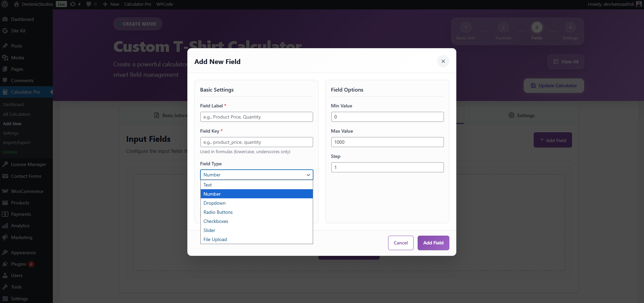The height and width of the screenshot is (303, 644).
Task: Select the Media library sidebar icon
Action: tap(5, 58)
